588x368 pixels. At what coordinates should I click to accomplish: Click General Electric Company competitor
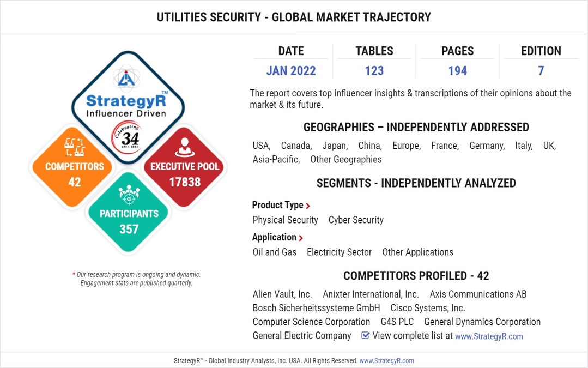302,335
